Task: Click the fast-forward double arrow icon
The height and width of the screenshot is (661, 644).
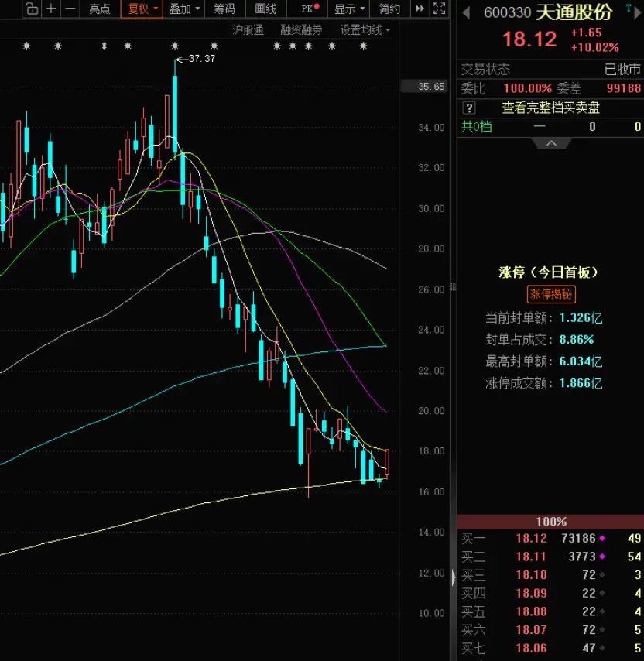Action: pyautogui.click(x=420, y=9)
